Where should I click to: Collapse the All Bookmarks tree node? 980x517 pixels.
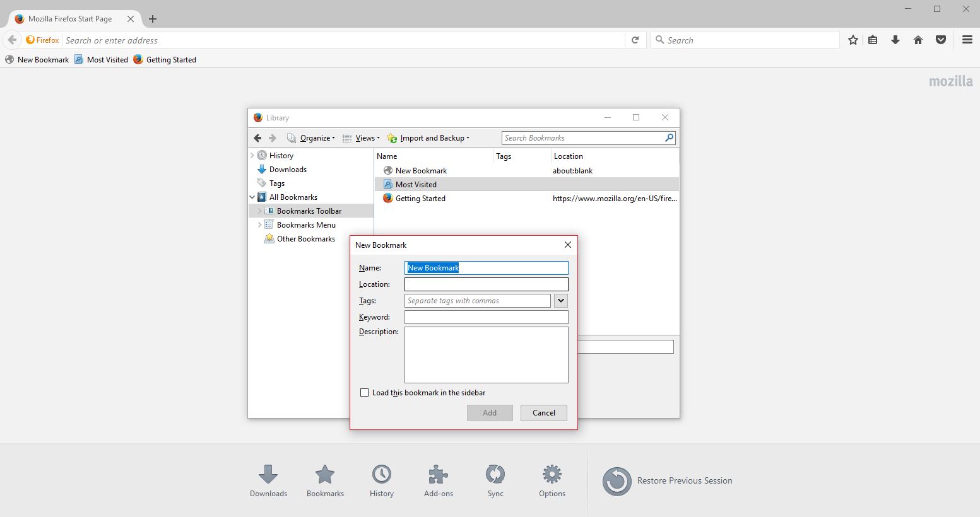(x=252, y=197)
